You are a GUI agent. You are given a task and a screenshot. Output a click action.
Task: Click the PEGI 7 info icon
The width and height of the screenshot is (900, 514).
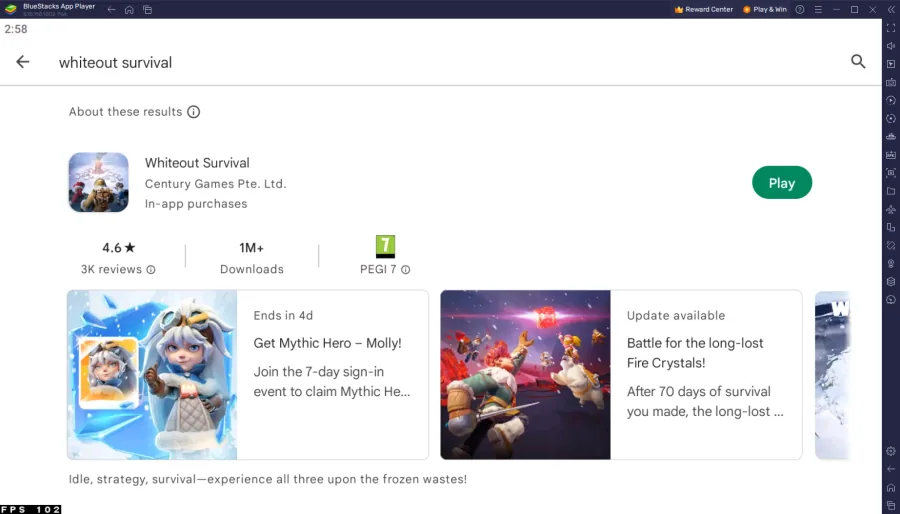405,270
